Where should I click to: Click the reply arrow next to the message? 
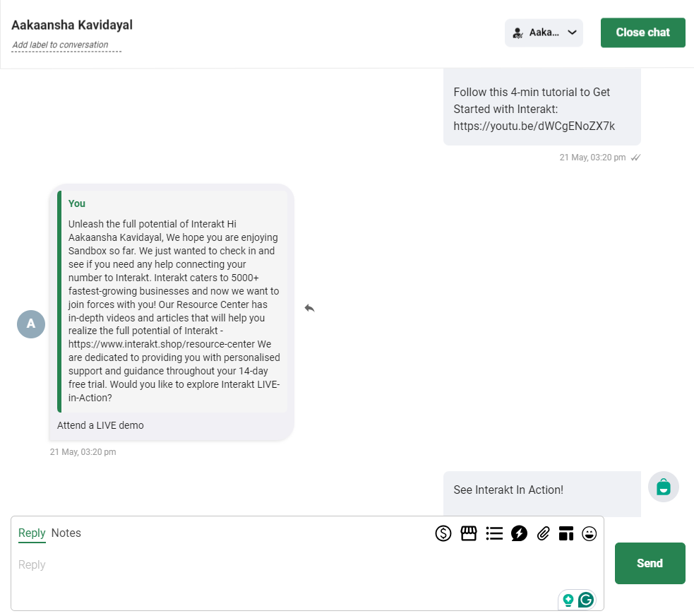tap(309, 308)
